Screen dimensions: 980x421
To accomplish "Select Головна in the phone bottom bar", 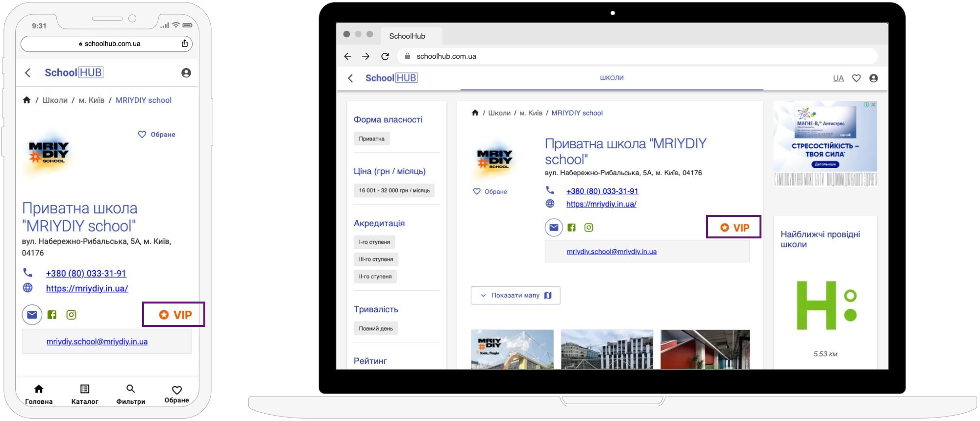I will pos(39,395).
